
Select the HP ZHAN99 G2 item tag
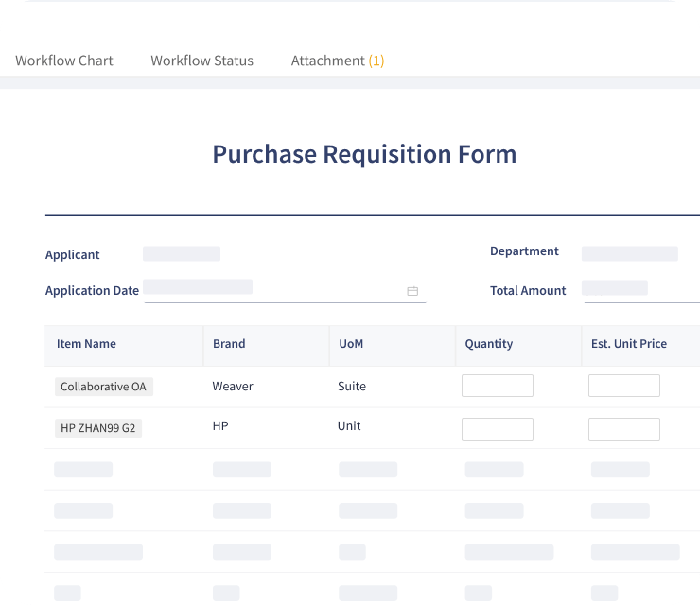(97, 428)
